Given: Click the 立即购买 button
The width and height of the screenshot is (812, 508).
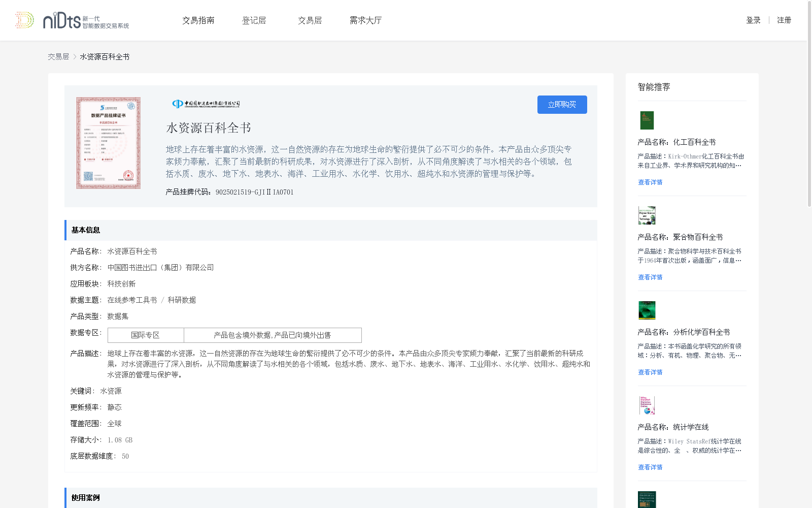Looking at the screenshot, I should click(562, 105).
